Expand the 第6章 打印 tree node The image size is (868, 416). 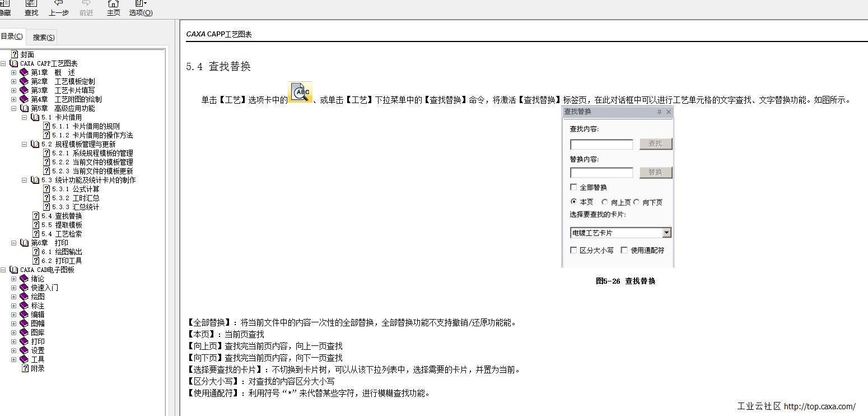coord(13,243)
